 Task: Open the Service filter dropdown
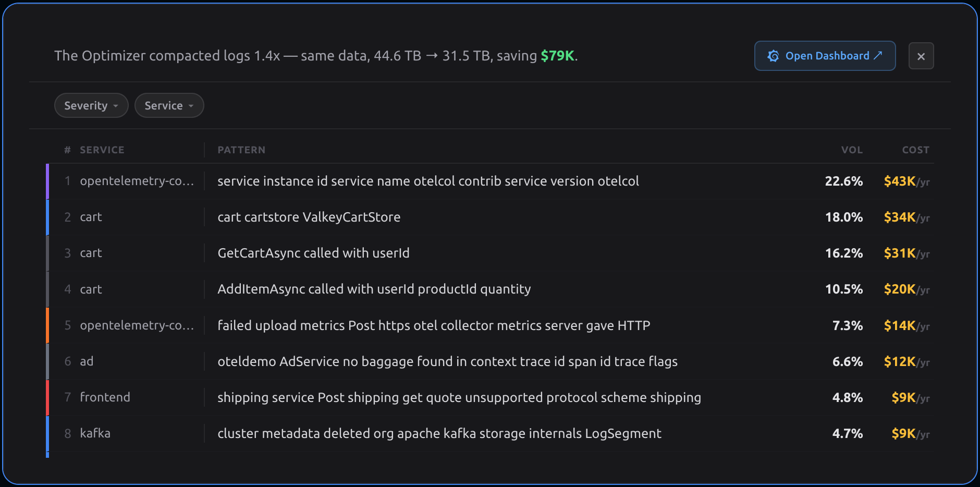169,105
